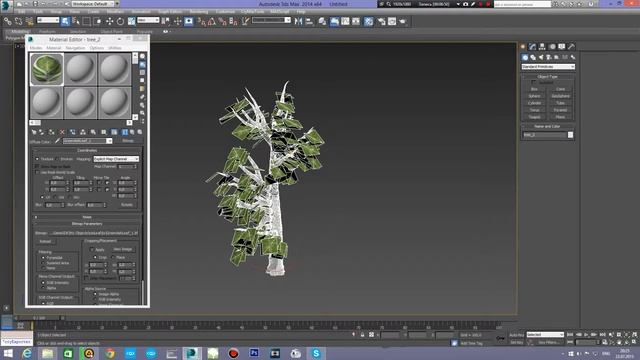Open Material menu in Material Editor
Screen dimensions: 640x360
click(x=53, y=48)
